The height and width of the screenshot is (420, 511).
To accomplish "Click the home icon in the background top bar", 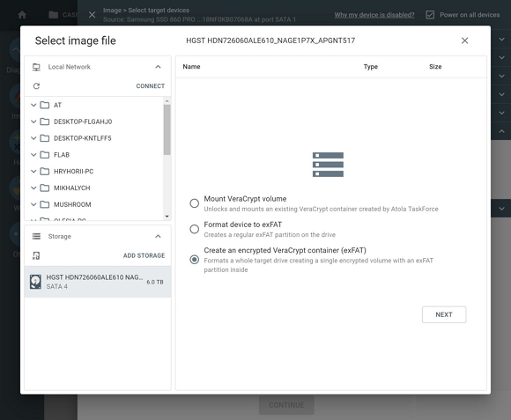I will [x=22, y=15].
